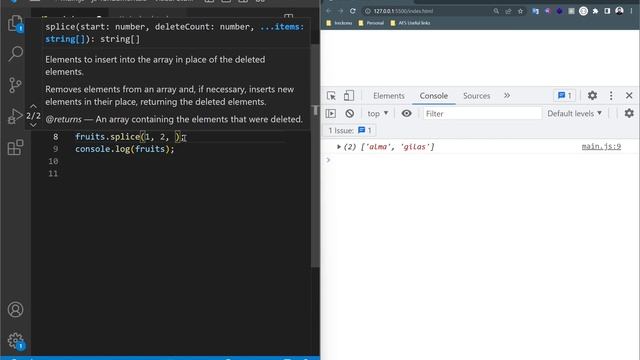
Task: Click the VS Code editor vertical scrollbar
Action: [x=315, y=155]
